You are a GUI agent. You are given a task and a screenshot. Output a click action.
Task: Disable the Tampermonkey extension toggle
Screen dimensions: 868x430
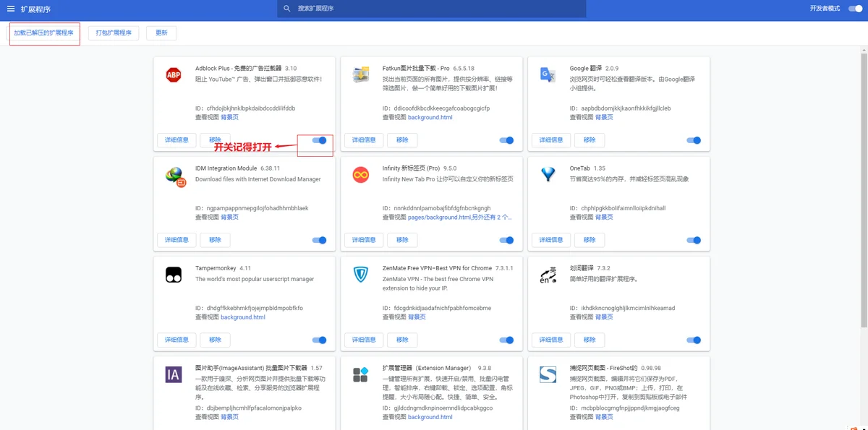tap(320, 340)
